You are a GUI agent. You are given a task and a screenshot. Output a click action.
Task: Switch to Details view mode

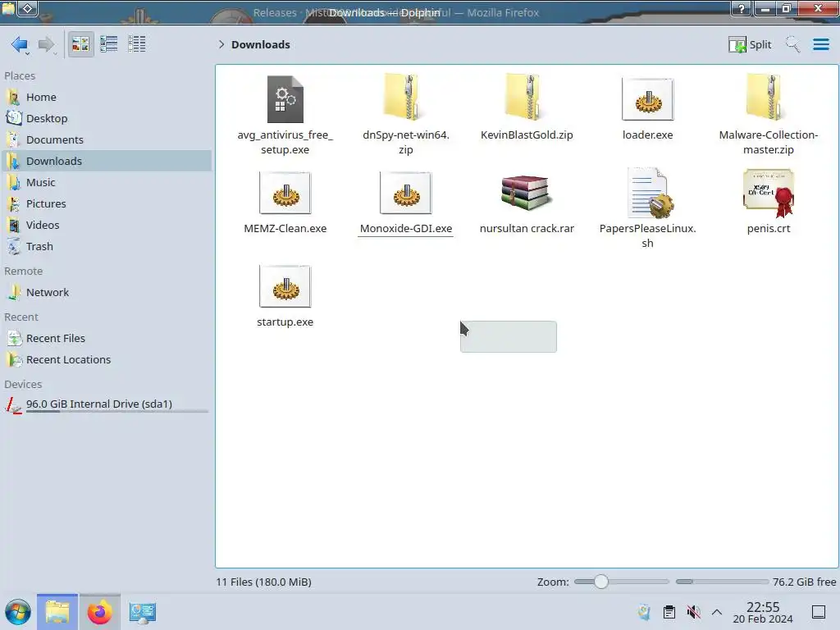137,44
